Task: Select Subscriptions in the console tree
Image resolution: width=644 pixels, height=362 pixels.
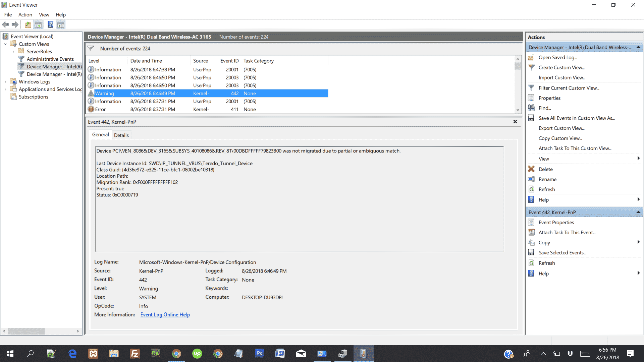Action: click(34, 97)
